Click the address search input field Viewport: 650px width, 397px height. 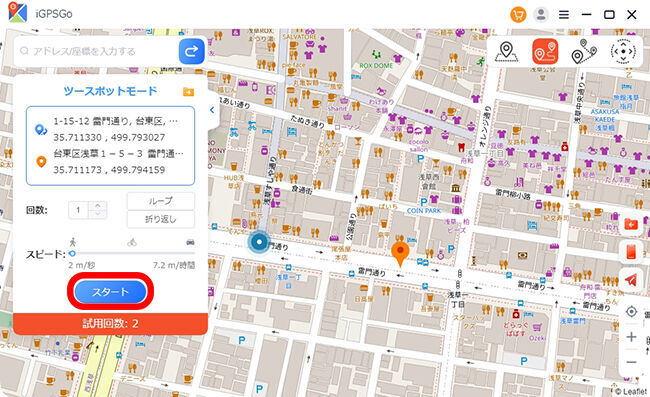pyautogui.click(x=97, y=51)
